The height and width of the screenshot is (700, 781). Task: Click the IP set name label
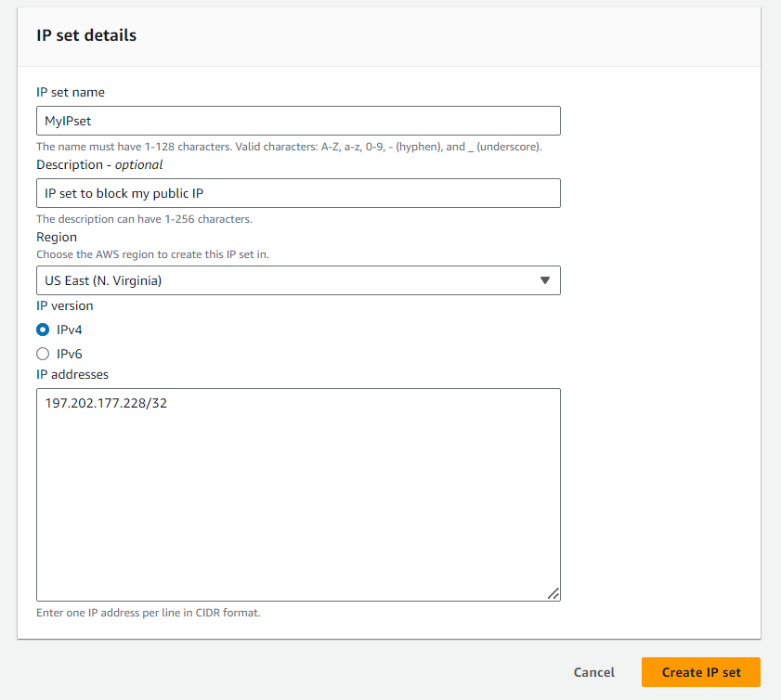tap(71, 93)
